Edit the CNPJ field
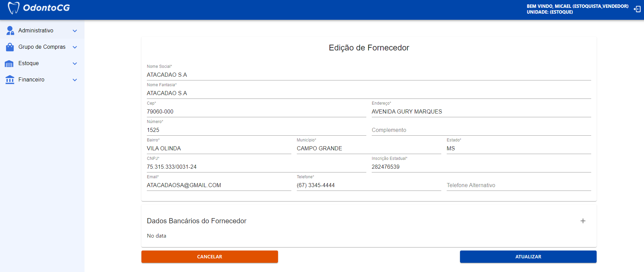 click(x=256, y=167)
